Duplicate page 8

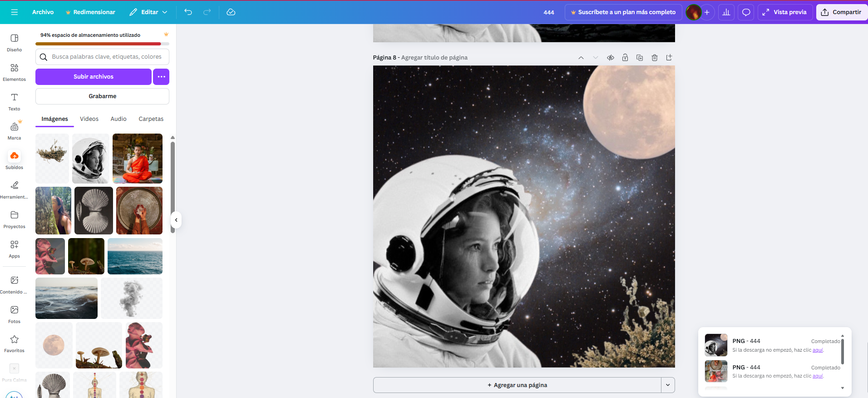(640, 58)
